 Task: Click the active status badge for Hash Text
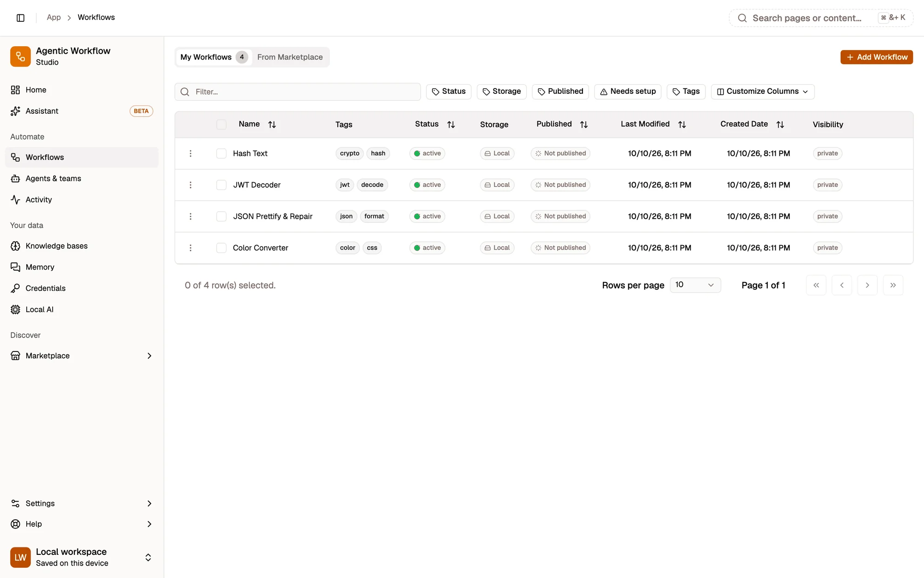427,154
